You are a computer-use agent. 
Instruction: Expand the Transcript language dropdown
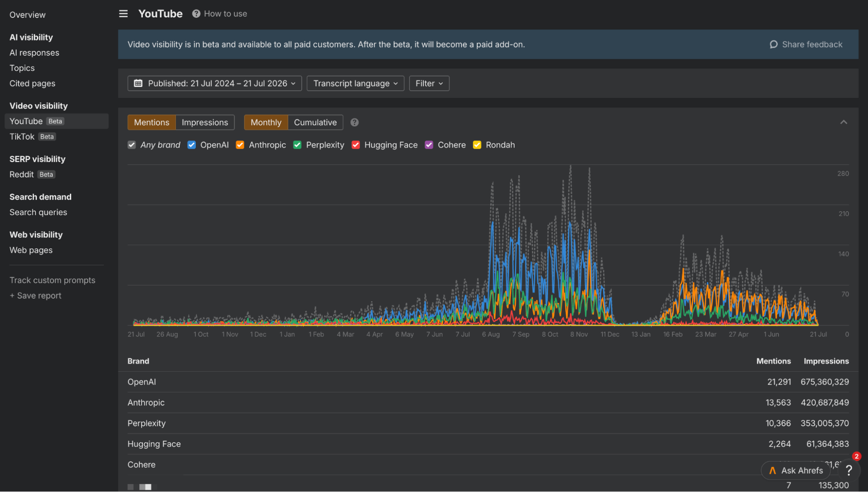[355, 83]
